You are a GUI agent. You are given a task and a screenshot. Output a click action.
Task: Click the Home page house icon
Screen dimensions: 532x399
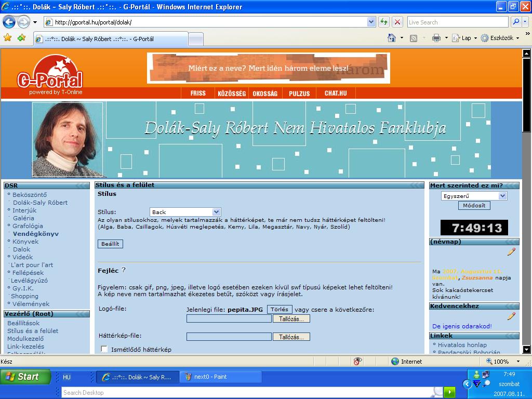[392, 38]
